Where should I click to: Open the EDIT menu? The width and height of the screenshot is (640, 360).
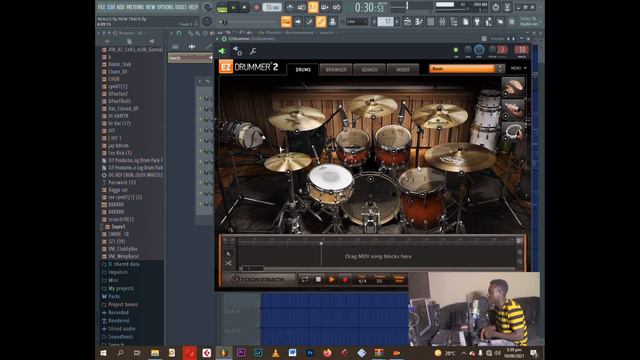(x=111, y=7)
